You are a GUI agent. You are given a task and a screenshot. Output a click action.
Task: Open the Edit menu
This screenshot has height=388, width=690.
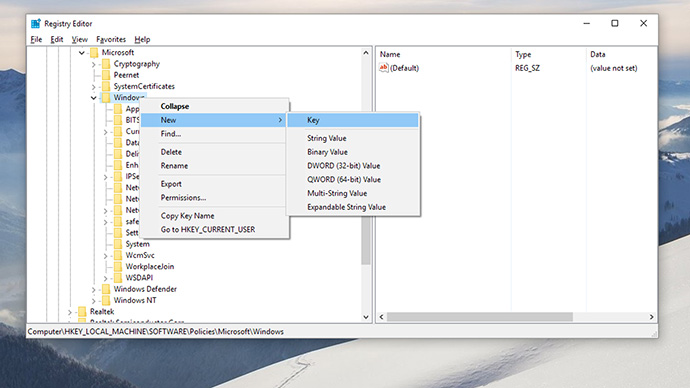[57, 39]
